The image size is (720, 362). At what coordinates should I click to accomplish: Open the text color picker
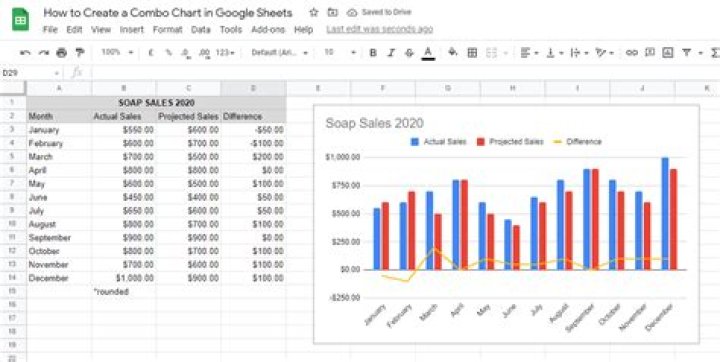[x=428, y=53]
